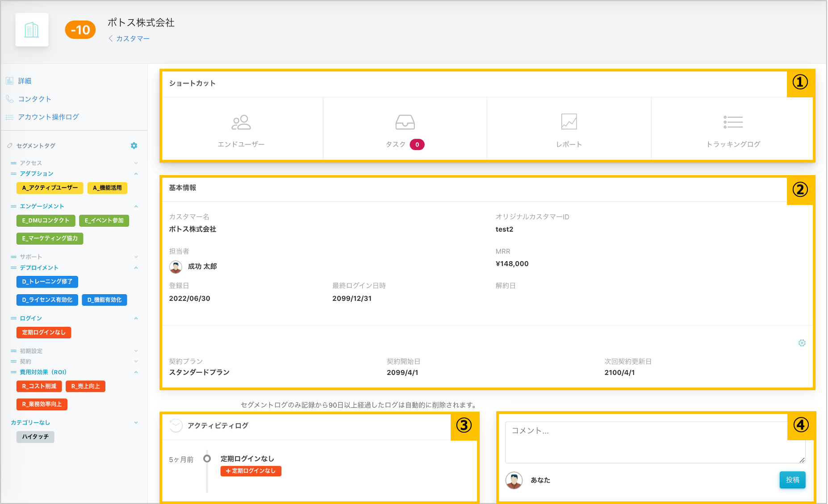This screenshot has width=828, height=504.
Task: Click the sidebar 定期ログインなし tag
Action: pyautogui.click(x=44, y=333)
